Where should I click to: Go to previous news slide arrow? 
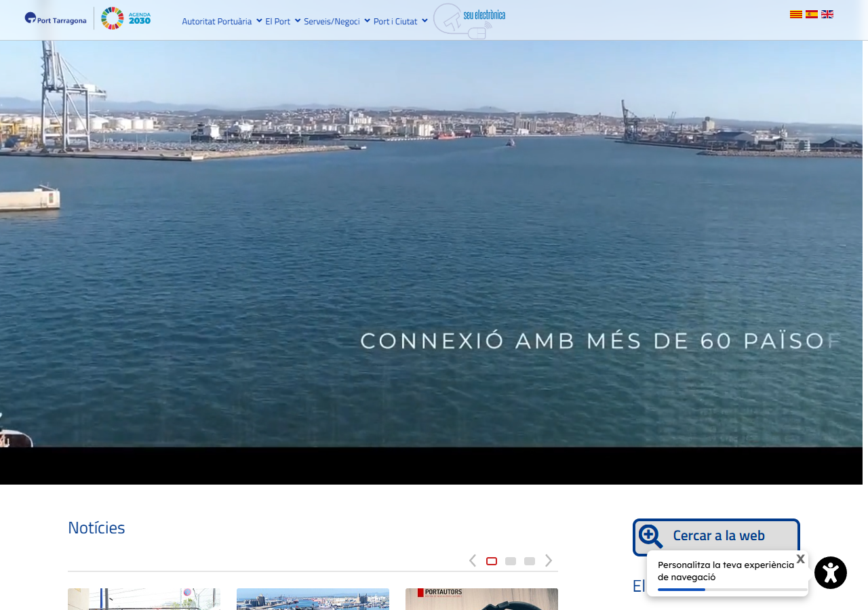473,561
